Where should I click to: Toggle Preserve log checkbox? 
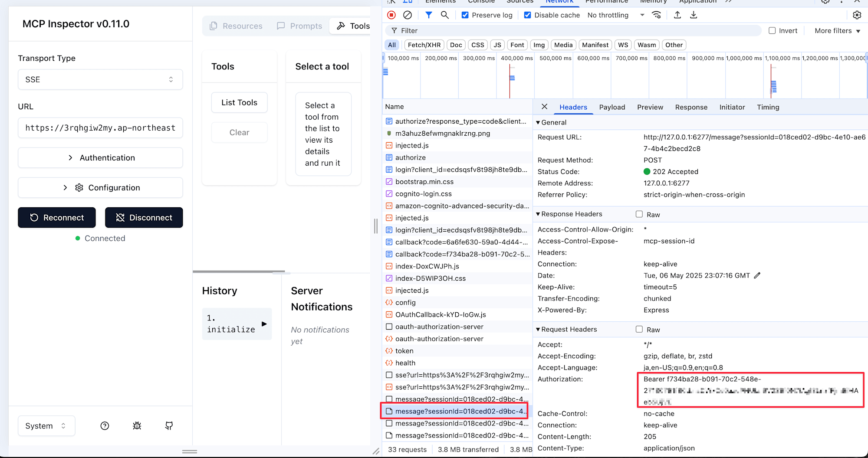465,15
